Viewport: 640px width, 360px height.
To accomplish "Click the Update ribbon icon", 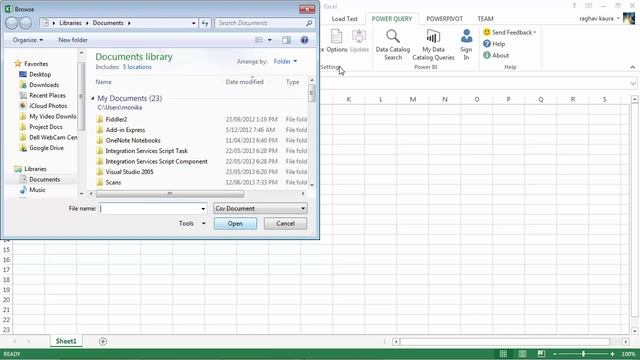I will [359, 41].
